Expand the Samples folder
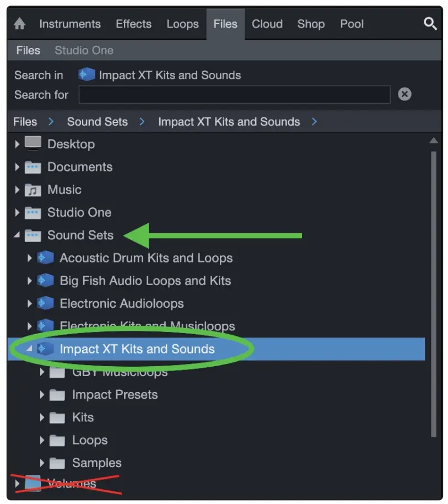Image resolution: width=448 pixels, height=504 pixels. tap(42, 463)
